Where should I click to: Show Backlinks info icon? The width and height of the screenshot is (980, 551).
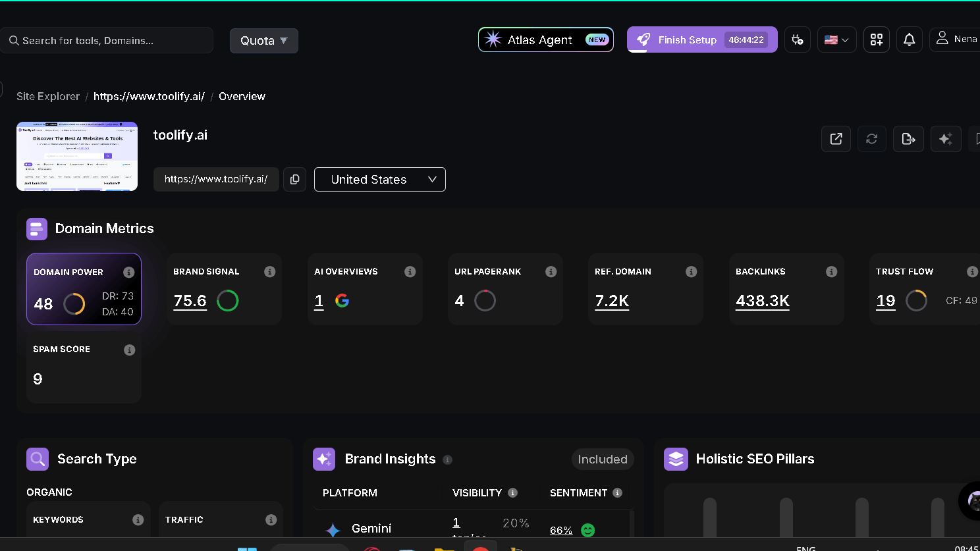[831, 271]
